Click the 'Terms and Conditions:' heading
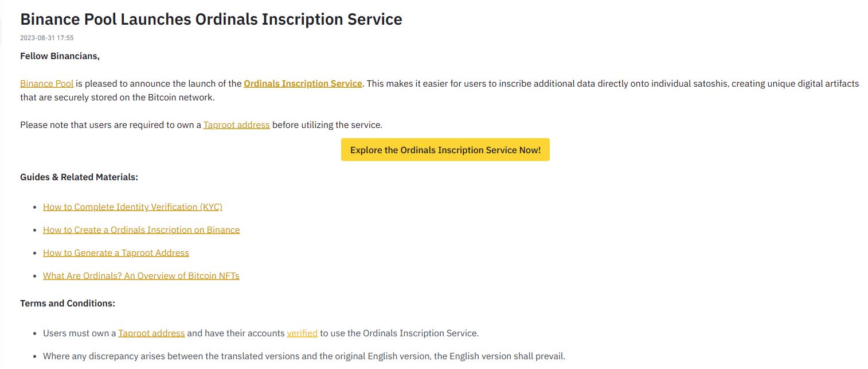The height and width of the screenshot is (369, 868). click(68, 303)
